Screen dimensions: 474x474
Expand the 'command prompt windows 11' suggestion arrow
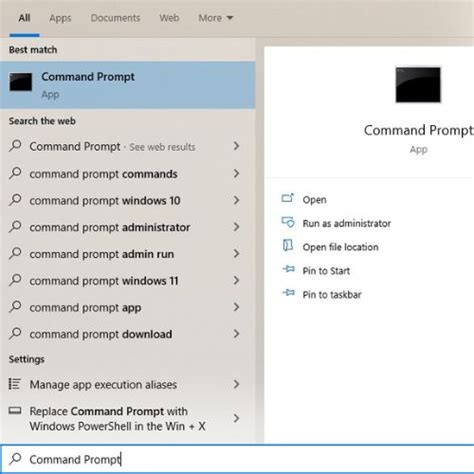pos(236,280)
